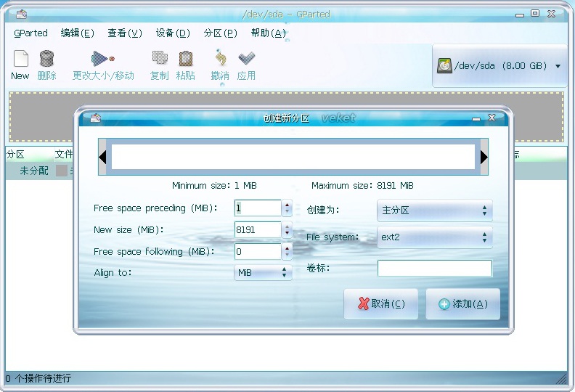Open the File system ext2 dropdown

tap(435, 237)
